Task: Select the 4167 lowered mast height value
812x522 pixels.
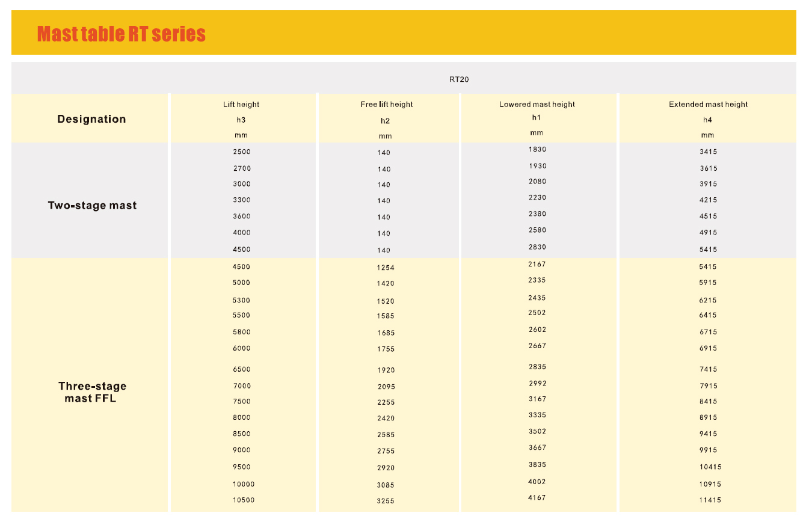Action: (x=538, y=497)
